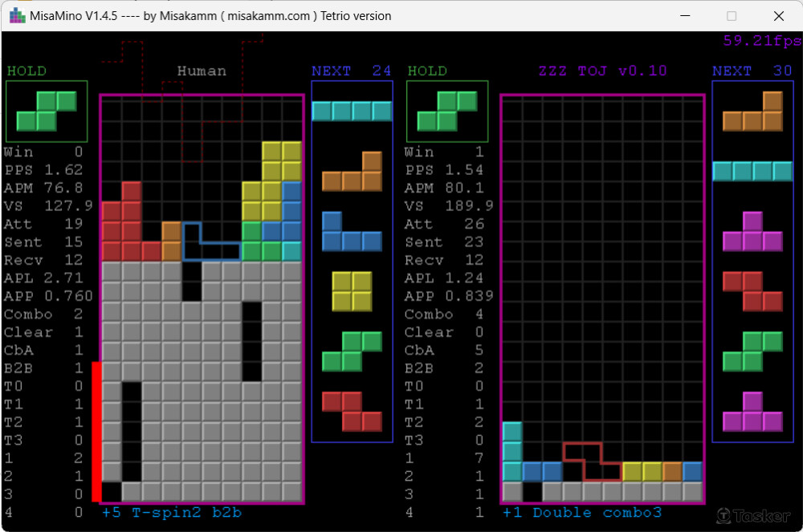Screen dimensions: 803x532
Task: Minimize the MisaMino window
Action: pyautogui.click(x=684, y=16)
